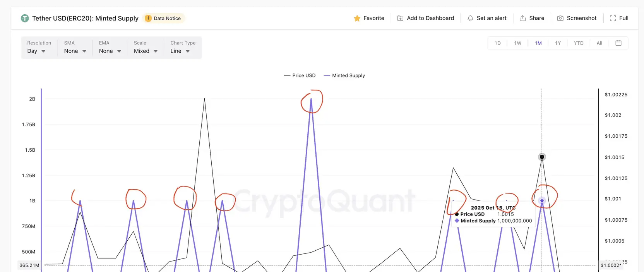
Task: Open the Resolution Day dropdown
Action: tap(36, 51)
